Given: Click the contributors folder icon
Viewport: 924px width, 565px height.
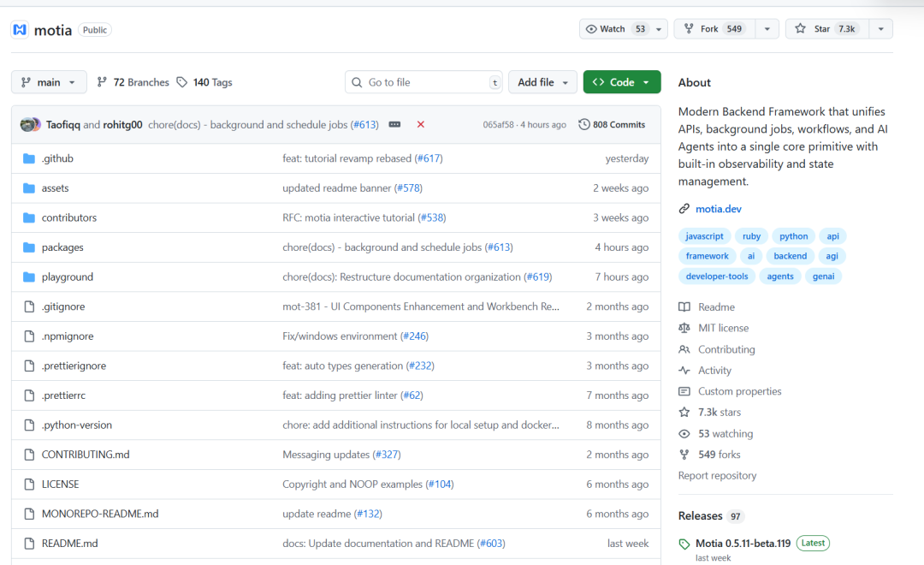Looking at the screenshot, I should 29,217.
